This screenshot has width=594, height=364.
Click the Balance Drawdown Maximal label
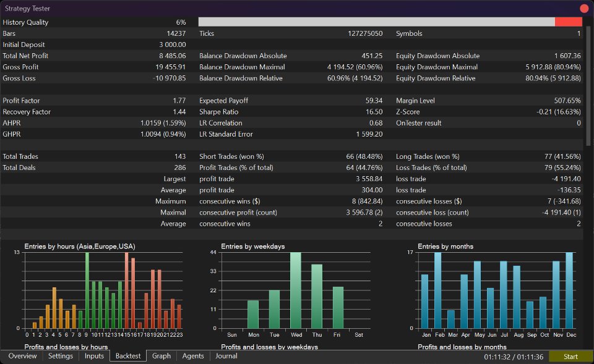point(242,67)
